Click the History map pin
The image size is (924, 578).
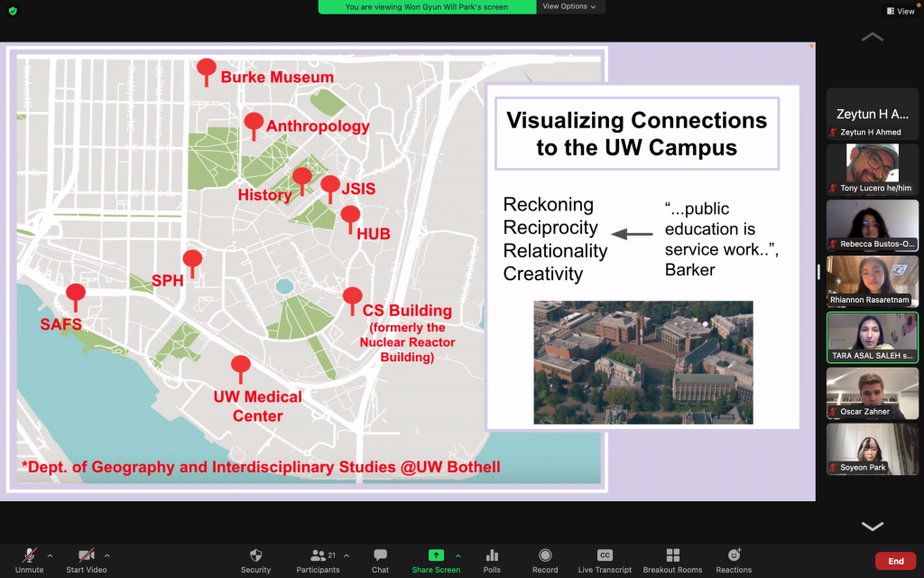(x=302, y=180)
